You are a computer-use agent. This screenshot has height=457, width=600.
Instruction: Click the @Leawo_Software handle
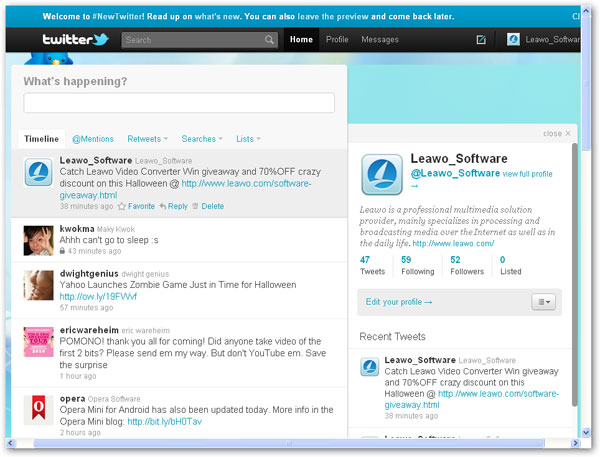point(455,173)
